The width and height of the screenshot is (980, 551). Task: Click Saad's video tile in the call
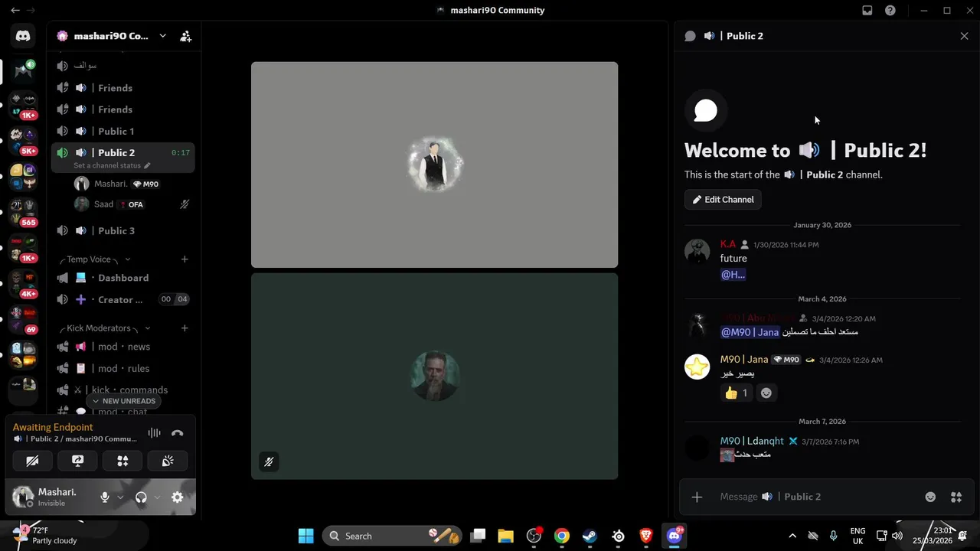[434, 377]
